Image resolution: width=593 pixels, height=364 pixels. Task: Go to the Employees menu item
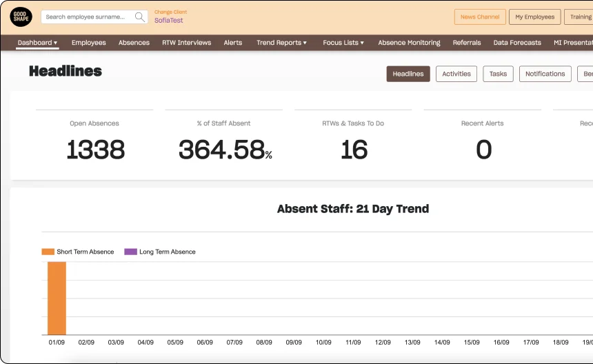click(x=89, y=43)
